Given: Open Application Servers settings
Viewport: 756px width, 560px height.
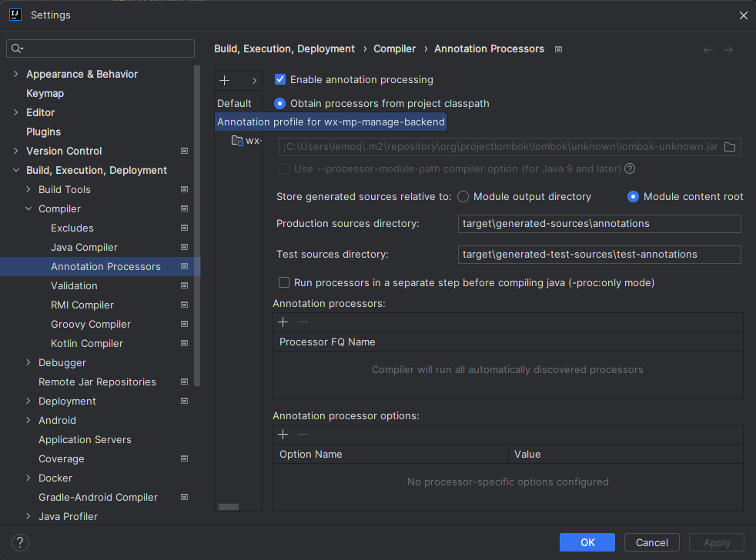Looking at the screenshot, I should 85,439.
